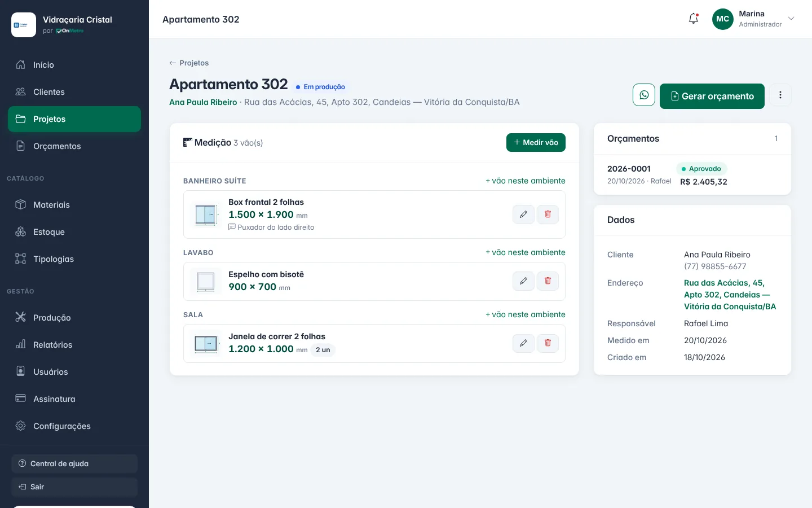The height and width of the screenshot is (508, 812).
Task: Click the Box frontal 2 folhas thumbnail
Action: coord(206,214)
